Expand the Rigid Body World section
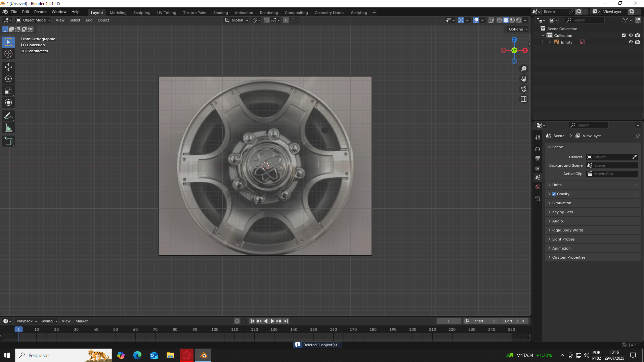The width and height of the screenshot is (644, 362). [x=567, y=230]
